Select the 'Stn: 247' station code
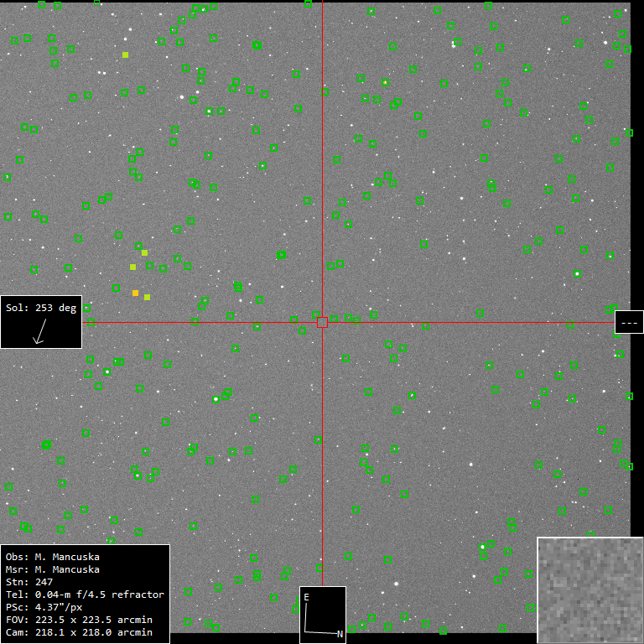Screen dimensions: 644x644 coord(29,582)
